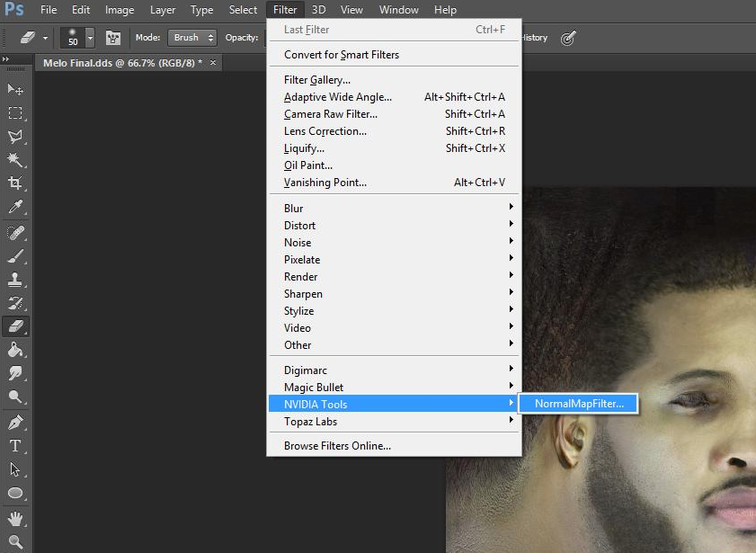Close the Melo Final.dds tab
The width and height of the screenshot is (756, 553).
(x=213, y=62)
